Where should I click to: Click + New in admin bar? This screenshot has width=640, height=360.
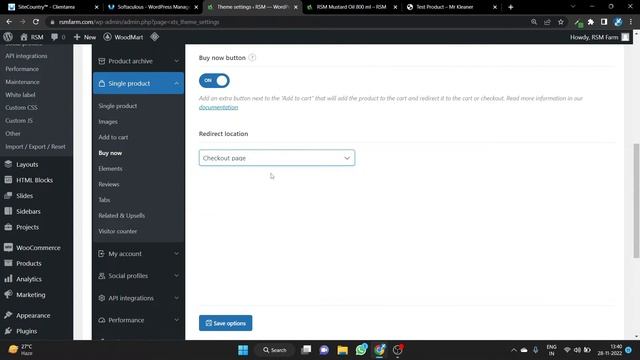(84, 37)
